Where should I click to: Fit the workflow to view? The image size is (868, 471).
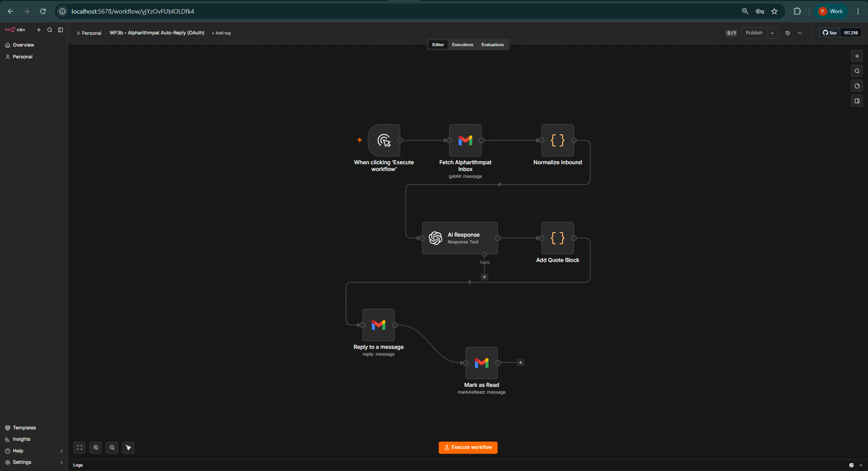pyautogui.click(x=80, y=448)
